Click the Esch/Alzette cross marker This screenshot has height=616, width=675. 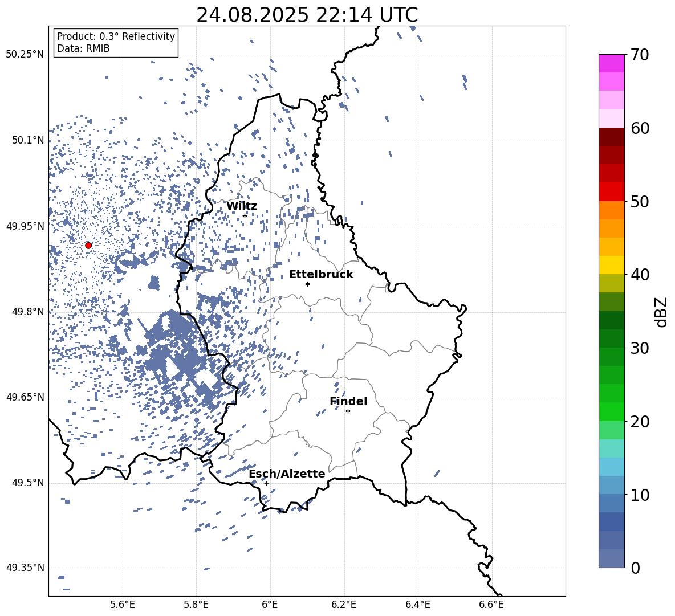click(x=266, y=483)
